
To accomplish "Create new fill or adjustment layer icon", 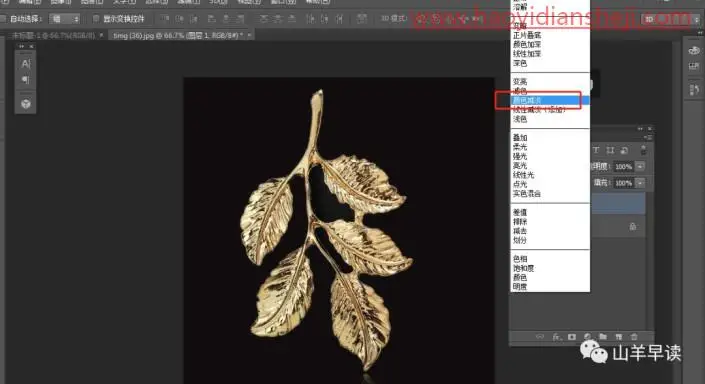I will (587, 336).
